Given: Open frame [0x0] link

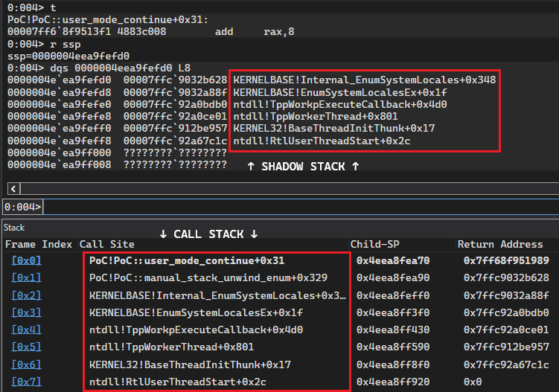Looking at the screenshot, I should click(x=26, y=260).
